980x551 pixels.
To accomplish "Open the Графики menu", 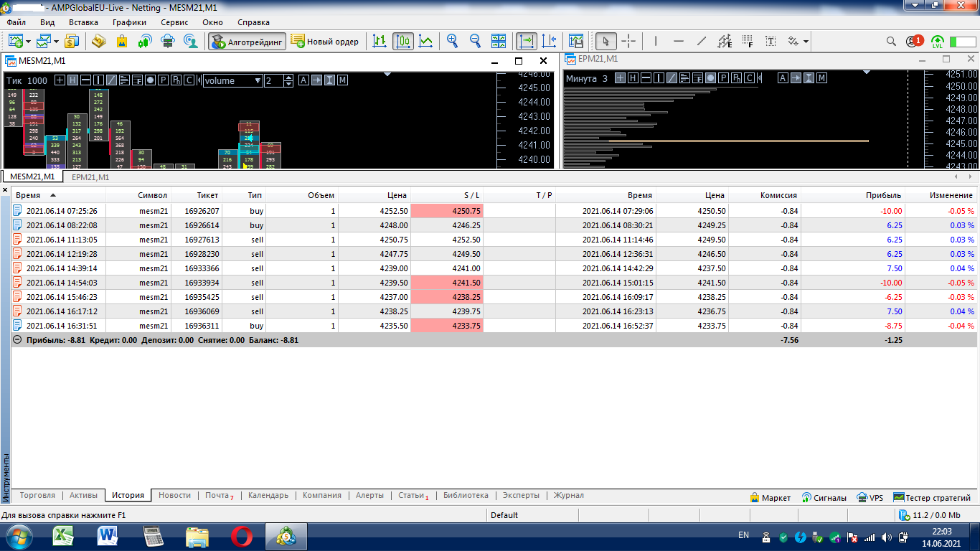I will click(129, 22).
